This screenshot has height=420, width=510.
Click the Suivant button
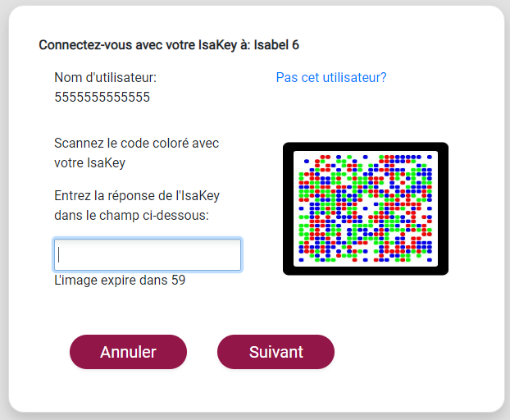click(275, 352)
